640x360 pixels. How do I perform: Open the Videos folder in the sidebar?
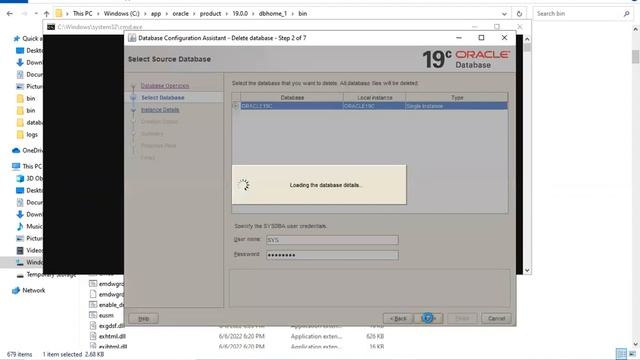point(29,250)
